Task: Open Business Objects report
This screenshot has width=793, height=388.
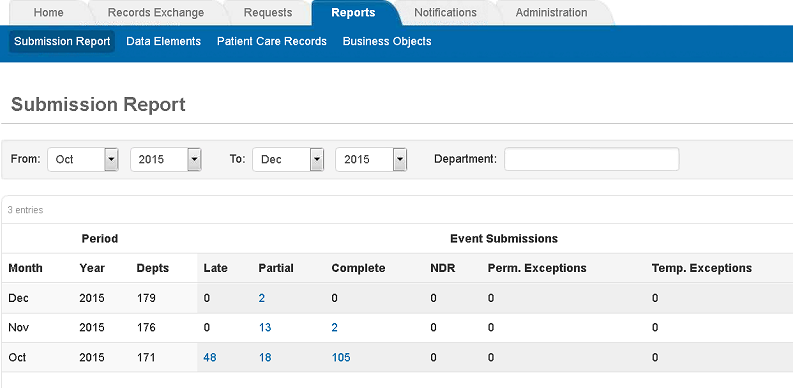Action: coord(387,41)
